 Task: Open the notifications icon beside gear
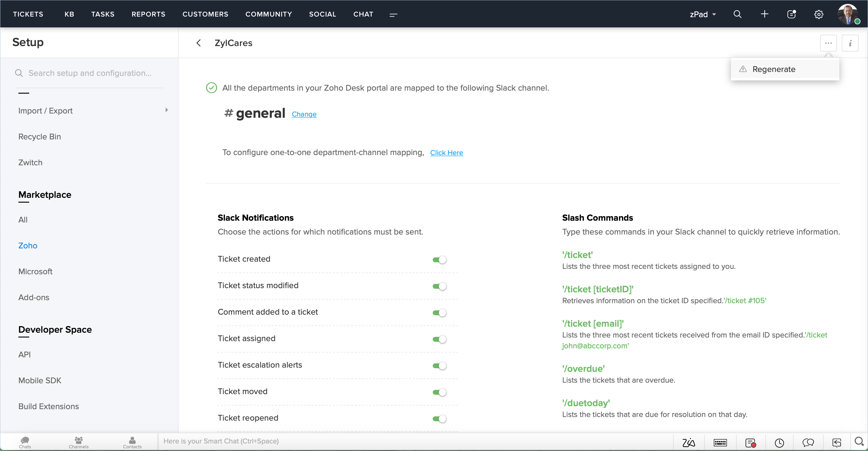(791, 14)
